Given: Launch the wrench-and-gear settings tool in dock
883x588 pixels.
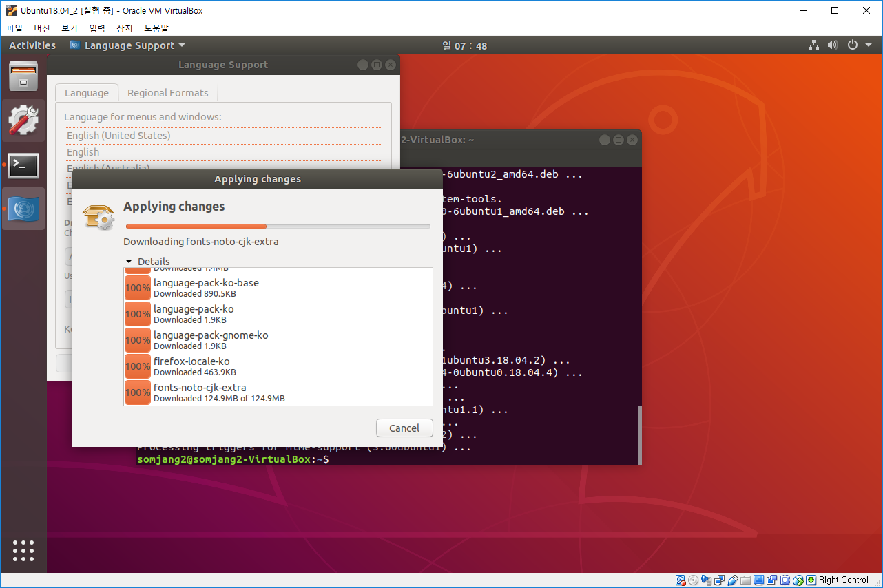Looking at the screenshot, I should pos(23,120).
